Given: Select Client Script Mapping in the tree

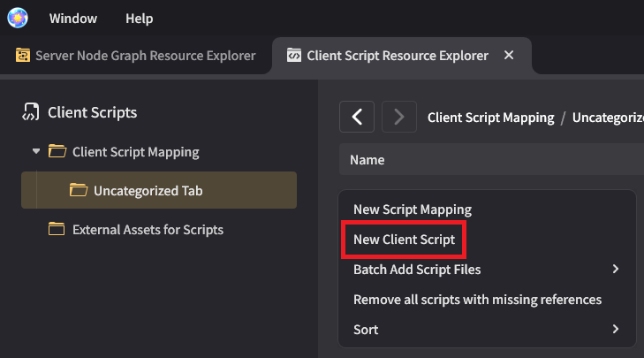Looking at the screenshot, I should coord(135,152).
